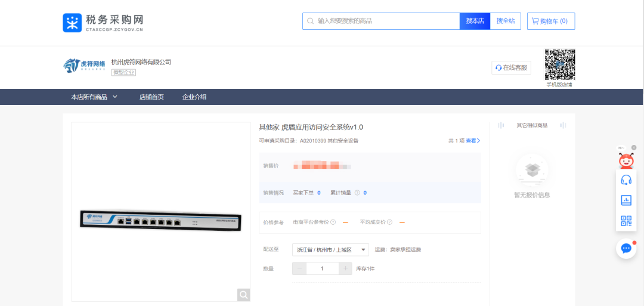Image resolution: width=644 pixels, height=306 pixels.
Task: Click the 搜本店 search button
Action: pyautogui.click(x=475, y=21)
